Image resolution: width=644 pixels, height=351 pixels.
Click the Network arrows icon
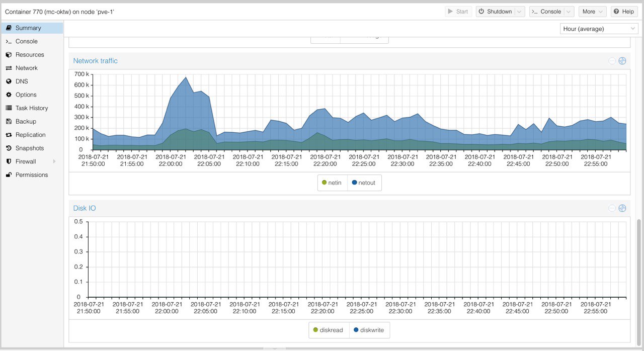9,68
